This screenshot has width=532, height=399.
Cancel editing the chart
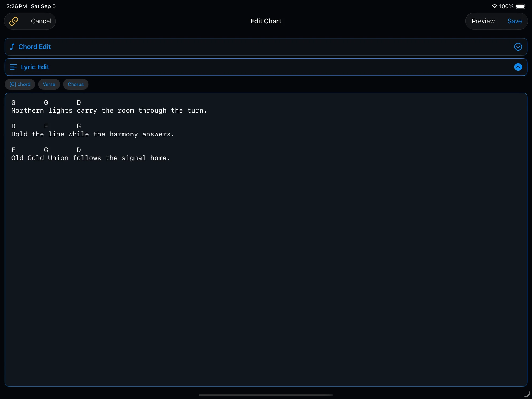pyautogui.click(x=41, y=21)
